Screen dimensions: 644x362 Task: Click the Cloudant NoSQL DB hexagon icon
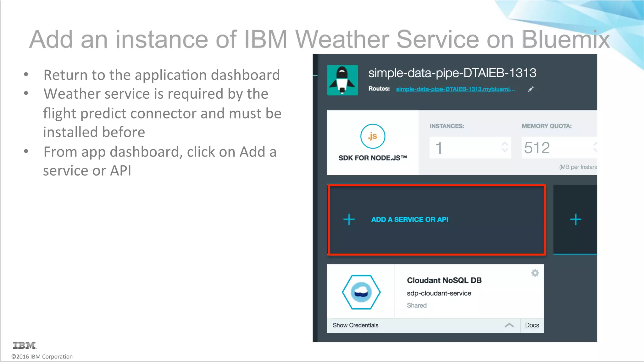(361, 292)
